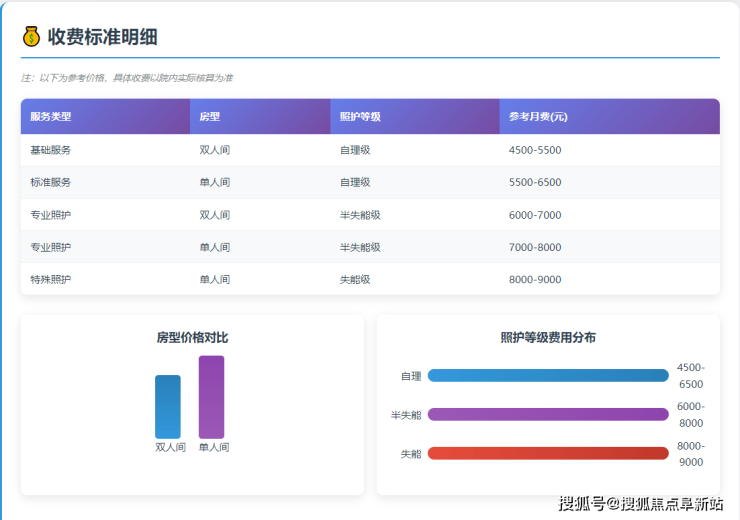Click the 4500-5500 price cell
Viewport: 740px width, 520px height.
(535, 150)
